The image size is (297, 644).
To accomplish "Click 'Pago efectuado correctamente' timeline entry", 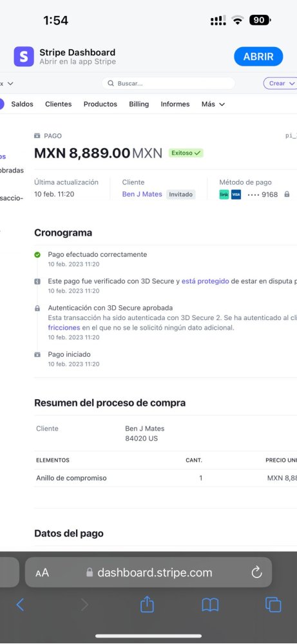I will [x=97, y=254].
